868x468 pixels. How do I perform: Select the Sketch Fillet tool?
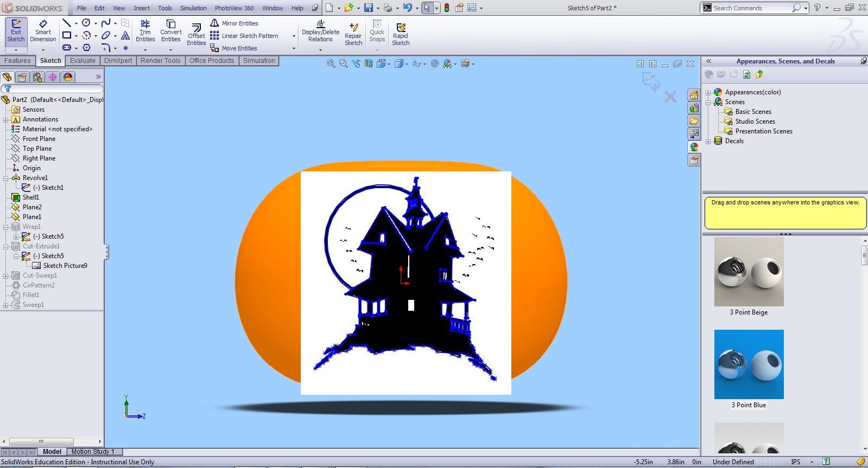(x=106, y=48)
